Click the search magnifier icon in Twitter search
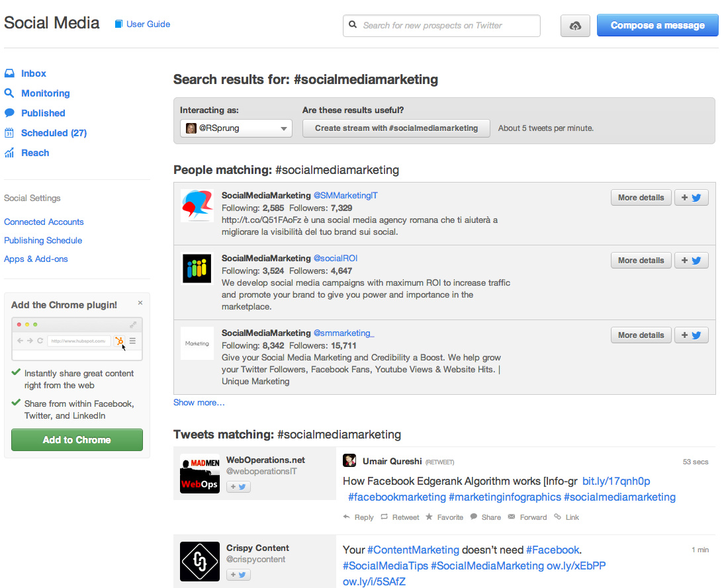 353,24
